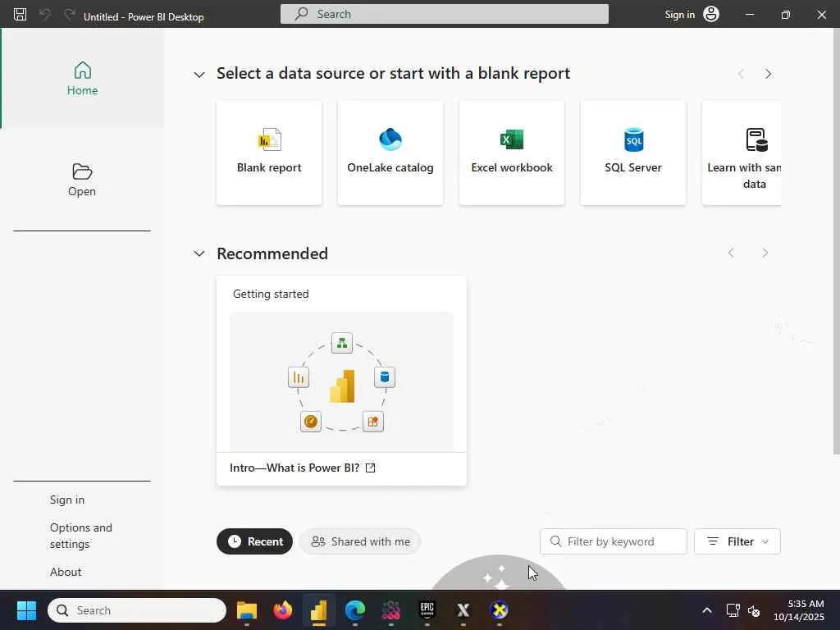Open Getting started Power BI illustration

coord(342,381)
